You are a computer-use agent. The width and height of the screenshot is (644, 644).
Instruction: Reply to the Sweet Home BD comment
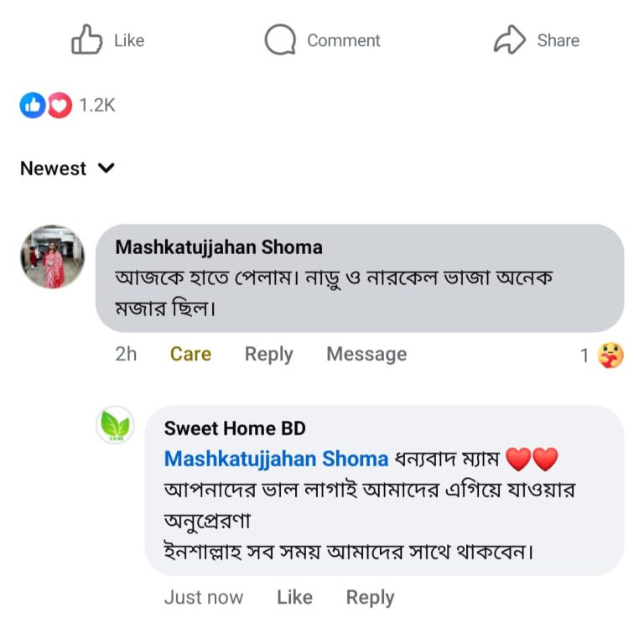tap(370, 597)
